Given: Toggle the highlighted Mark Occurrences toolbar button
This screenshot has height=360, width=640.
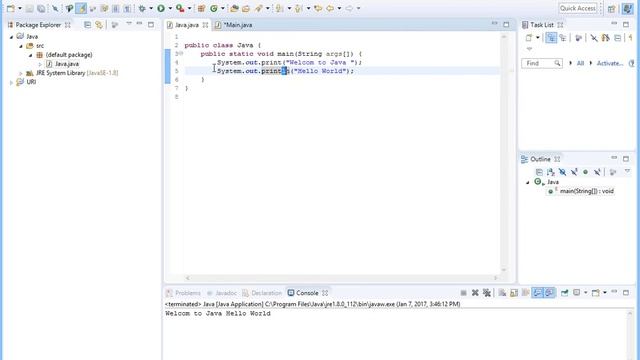Looking at the screenshot, I should (x=81, y=8).
